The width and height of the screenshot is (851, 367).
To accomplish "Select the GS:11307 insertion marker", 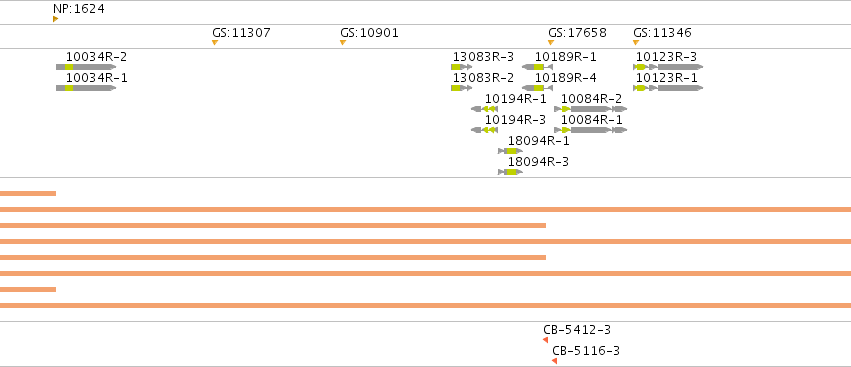I will pyautogui.click(x=215, y=42).
